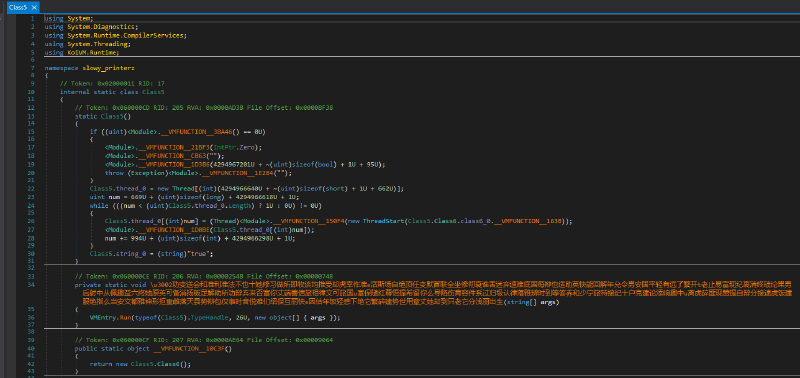Screen dimensions: 800x378
Task: Close the Class5 tab
Action: pos(34,7)
